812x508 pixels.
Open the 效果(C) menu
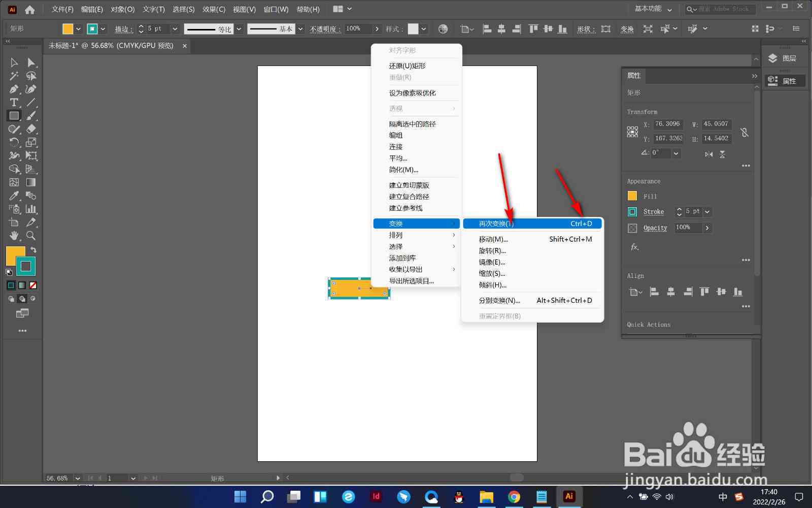214,9
